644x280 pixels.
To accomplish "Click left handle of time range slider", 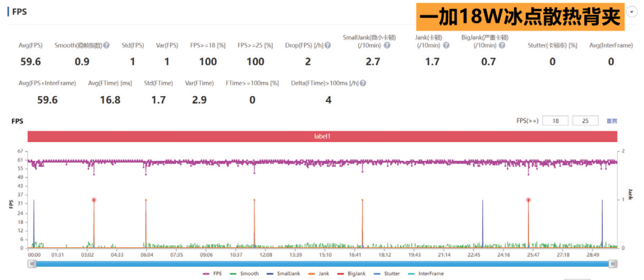I will [32, 264].
